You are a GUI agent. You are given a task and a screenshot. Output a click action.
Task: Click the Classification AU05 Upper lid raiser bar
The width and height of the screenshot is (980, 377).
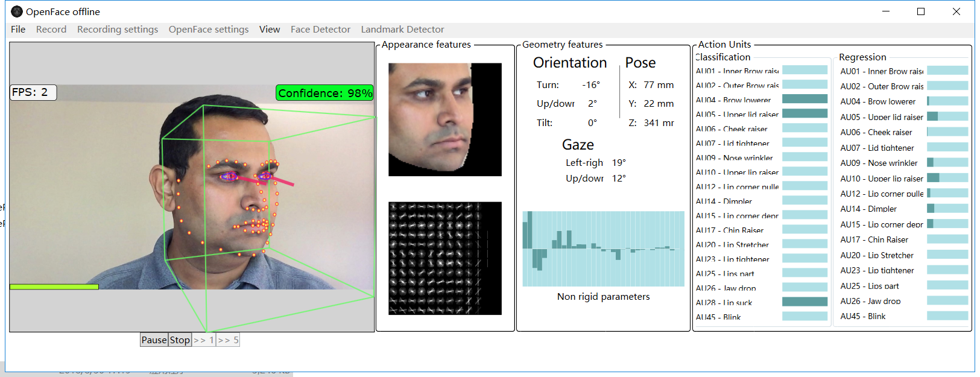(805, 113)
